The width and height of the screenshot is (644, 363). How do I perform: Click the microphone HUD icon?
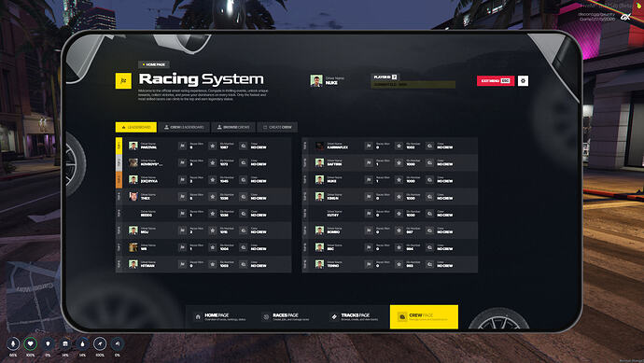point(13,343)
